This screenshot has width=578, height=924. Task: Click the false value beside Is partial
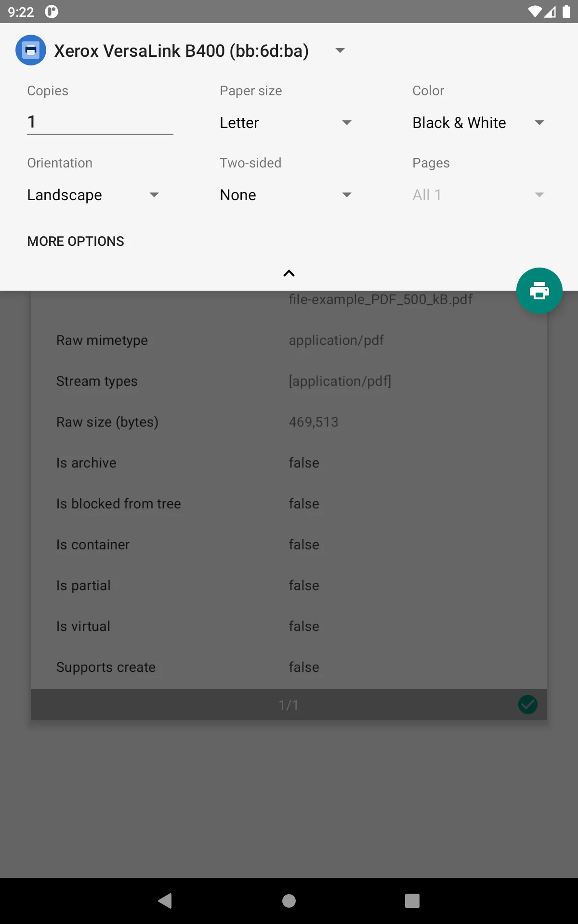tap(304, 586)
